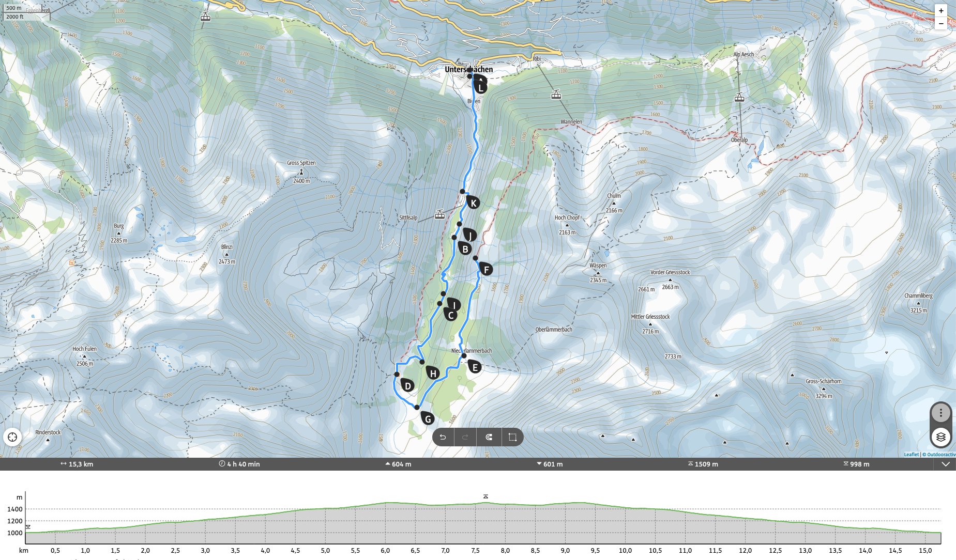This screenshot has width=956, height=560.
Task: Click the Chammliberg peak label
Action: point(919,296)
